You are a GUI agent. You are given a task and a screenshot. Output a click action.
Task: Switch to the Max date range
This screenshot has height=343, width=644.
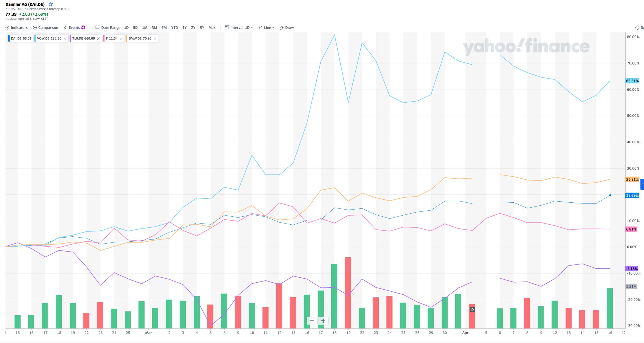coord(212,27)
